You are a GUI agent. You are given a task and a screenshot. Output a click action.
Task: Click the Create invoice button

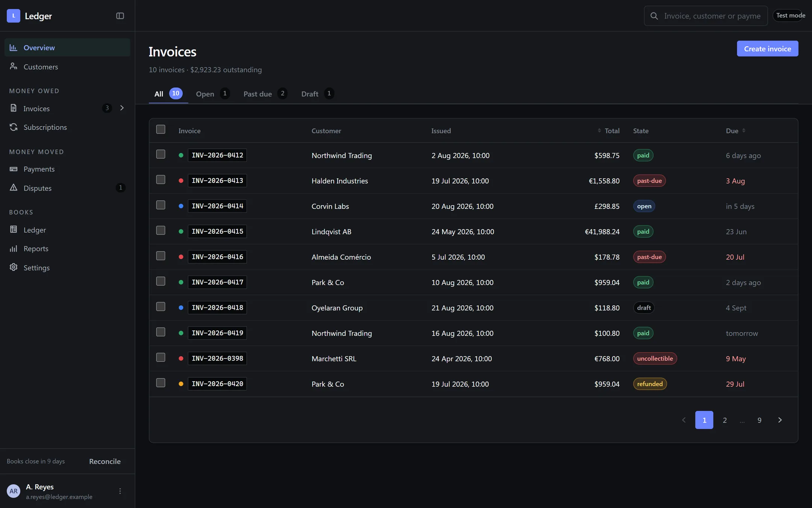click(x=767, y=49)
